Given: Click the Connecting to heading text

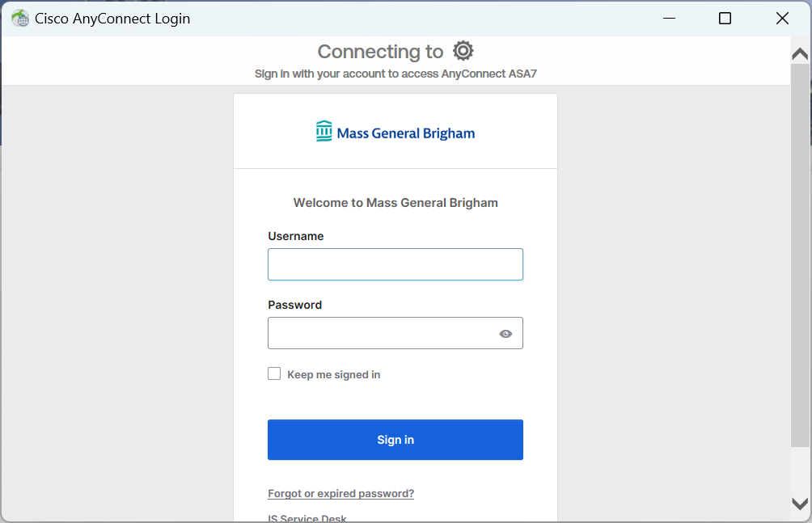Looking at the screenshot, I should click(x=380, y=52).
